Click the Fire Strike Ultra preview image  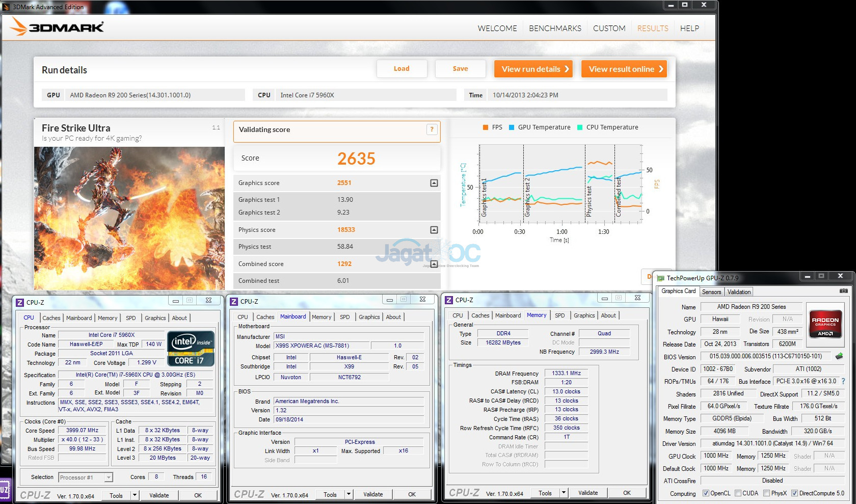pos(129,218)
